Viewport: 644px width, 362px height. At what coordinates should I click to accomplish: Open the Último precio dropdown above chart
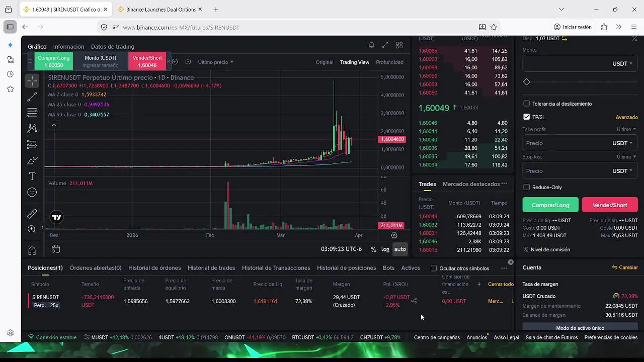(x=215, y=62)
